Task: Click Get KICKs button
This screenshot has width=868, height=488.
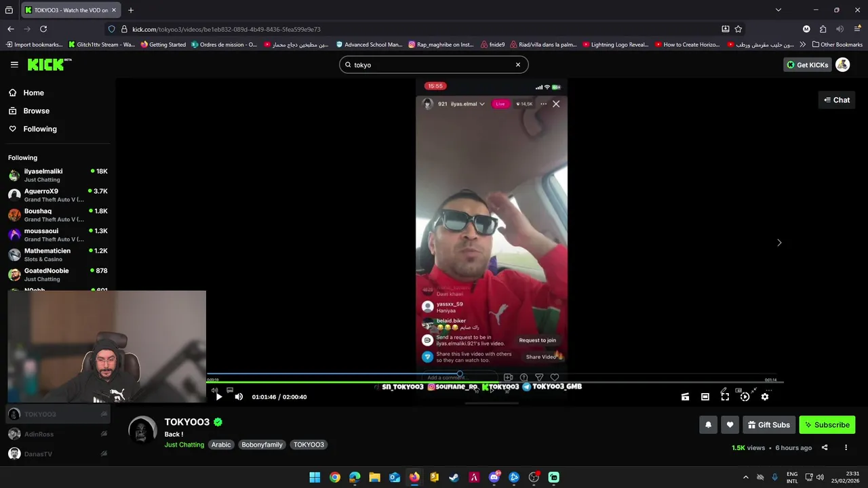Action: [x=808, y=65]
